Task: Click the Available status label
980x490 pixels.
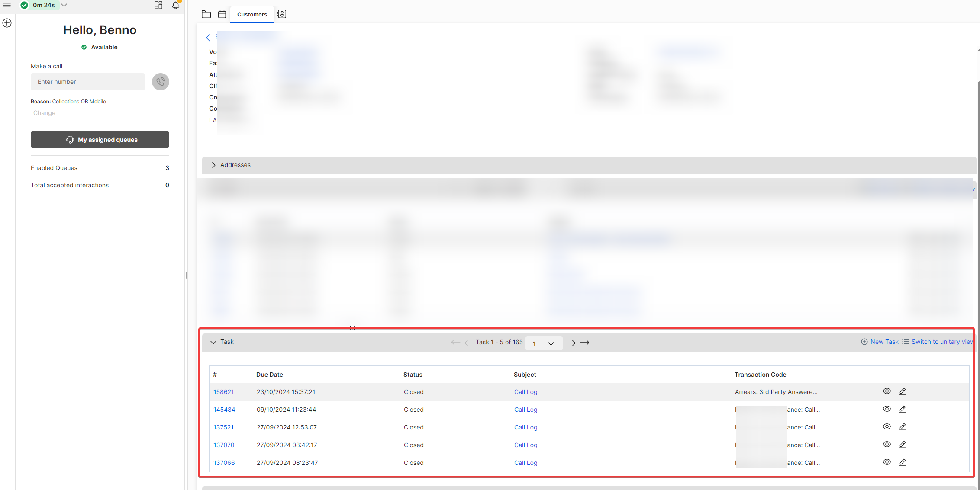Action: pyautogui.click(x=104, y=47)
